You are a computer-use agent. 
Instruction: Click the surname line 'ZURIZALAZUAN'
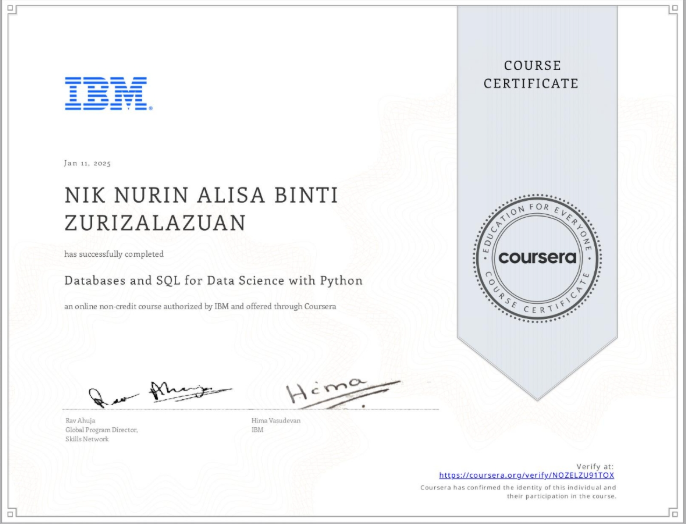point(155,223)
